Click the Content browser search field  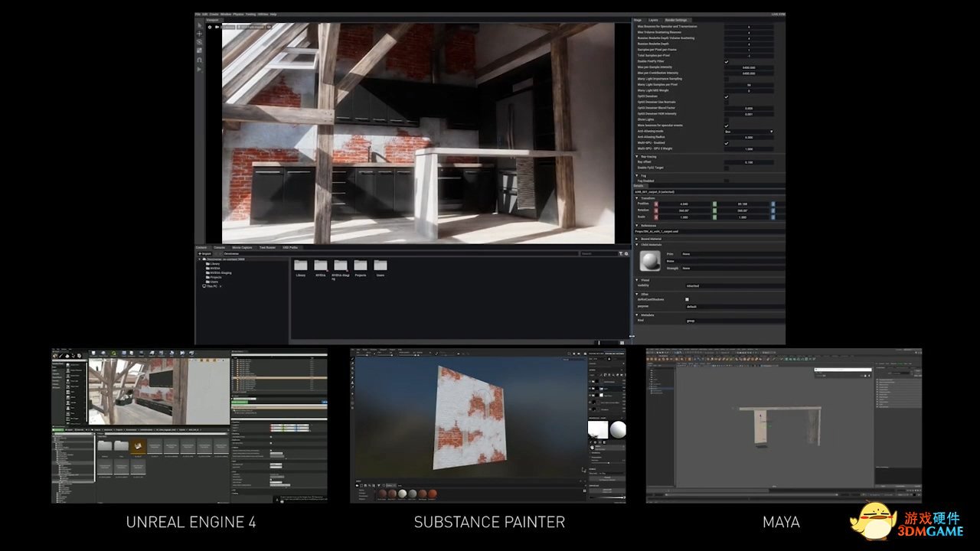point(599,253)
